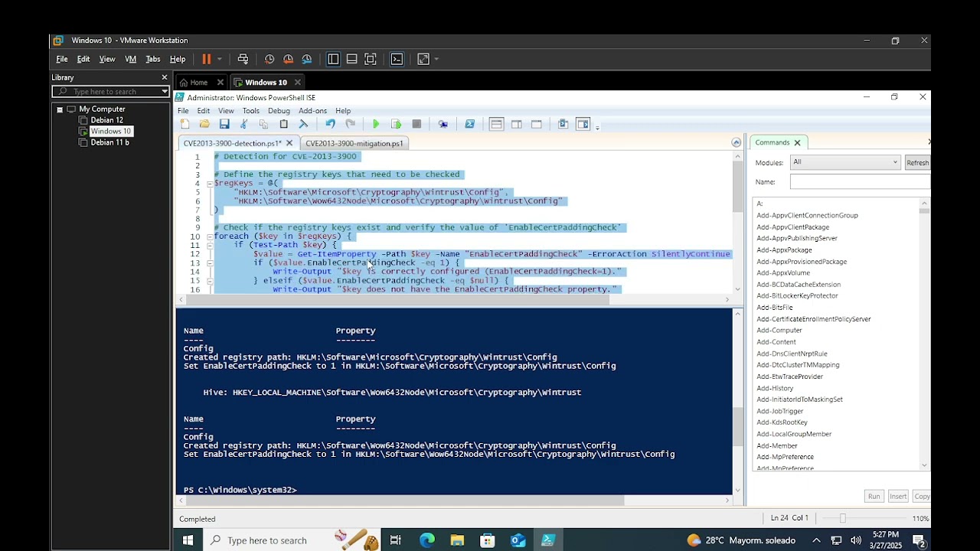Enter VMware full screen mode icon
This screenshot has width=980, height=551.
click(371, 59)
